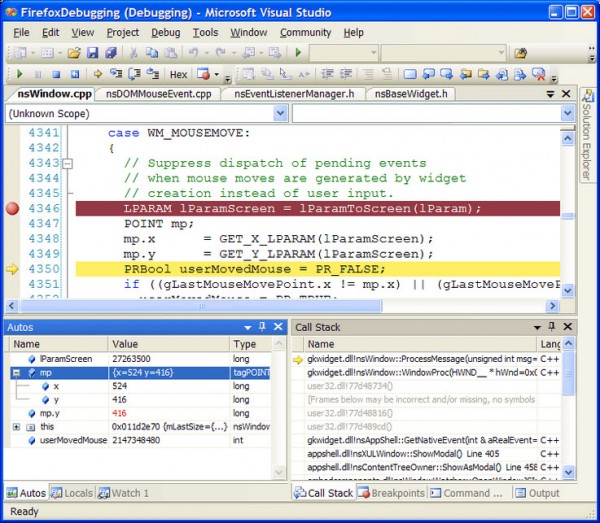Switch to the Breakpoints tab
Image resolution: width=600 pixels, height=523 pixels.
click(392, 493)
